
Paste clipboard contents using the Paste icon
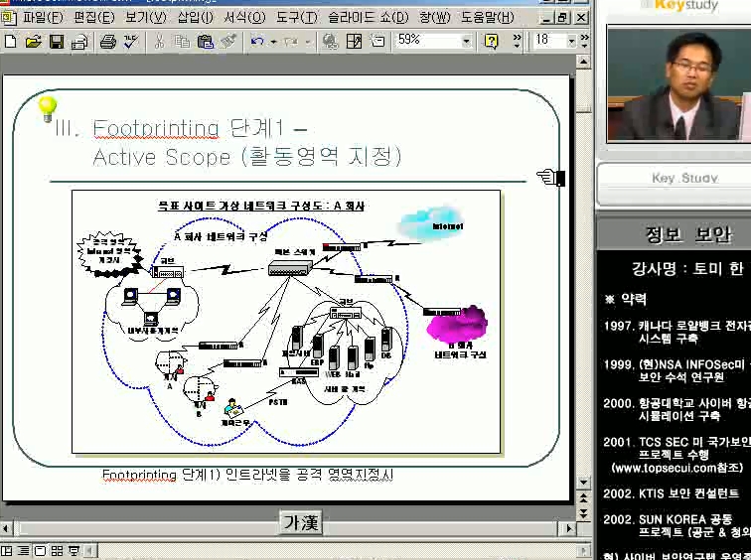pyautogui.click(x=206, y=42)
